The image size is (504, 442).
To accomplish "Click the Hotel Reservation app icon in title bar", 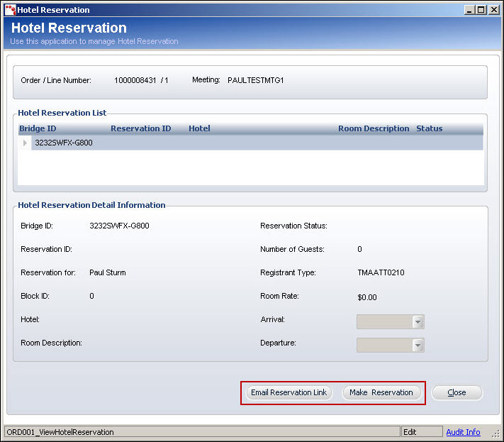I will pos(11,10).
